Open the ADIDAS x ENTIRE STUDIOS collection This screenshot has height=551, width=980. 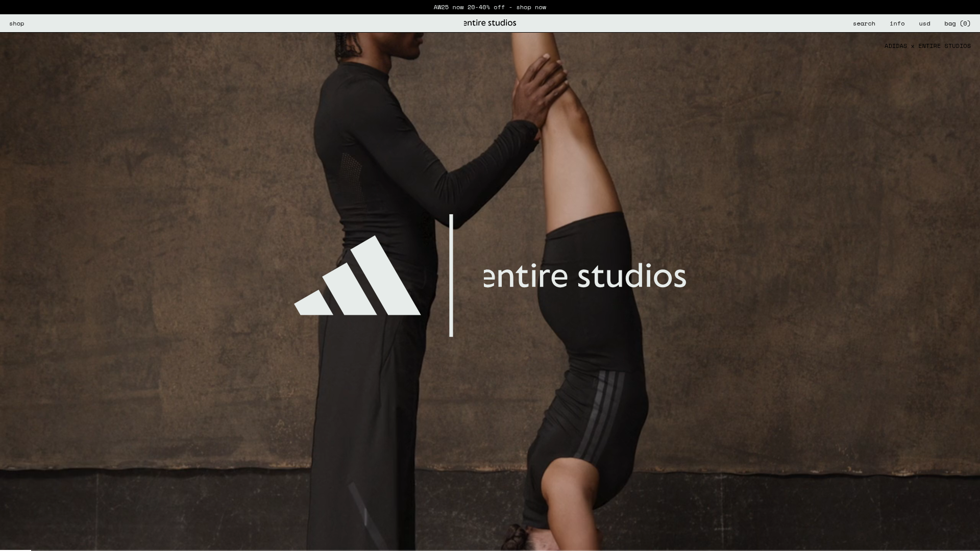coord(928,46)
